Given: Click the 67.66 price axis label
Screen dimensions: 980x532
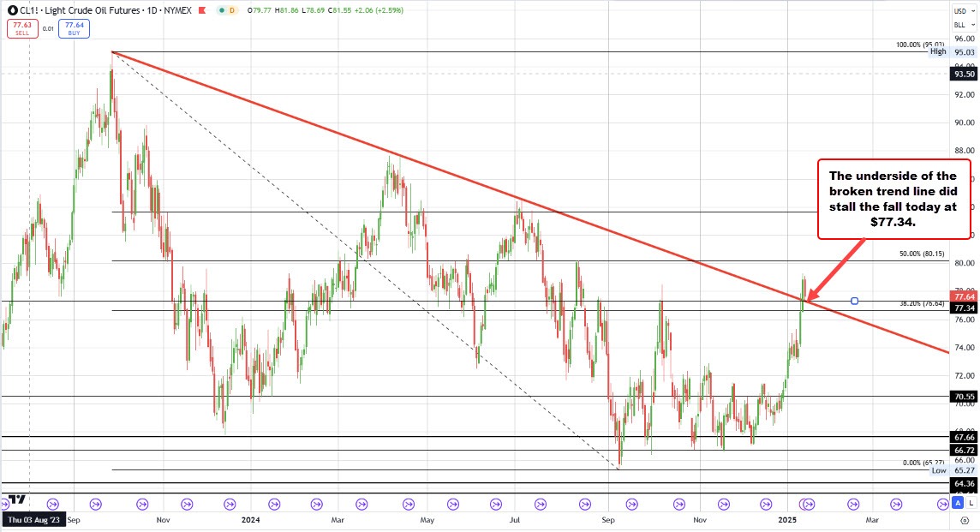Looking at the screenshot, I should pyautogui.click(x=964, y=437).
